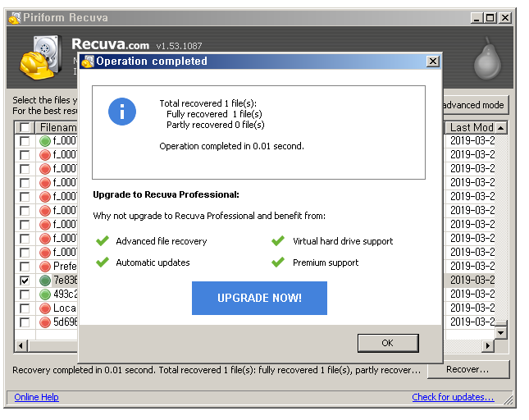Screen dimensions: 529x420
Task: Switch to advanced mode button
Action: [x=475, y=105]
